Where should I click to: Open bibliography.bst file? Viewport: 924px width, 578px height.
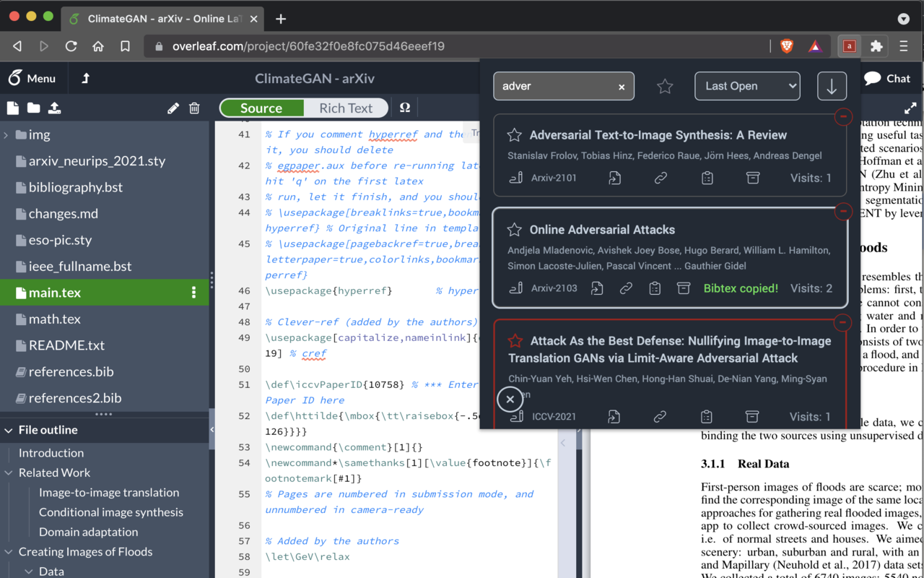tap(76, 187)
